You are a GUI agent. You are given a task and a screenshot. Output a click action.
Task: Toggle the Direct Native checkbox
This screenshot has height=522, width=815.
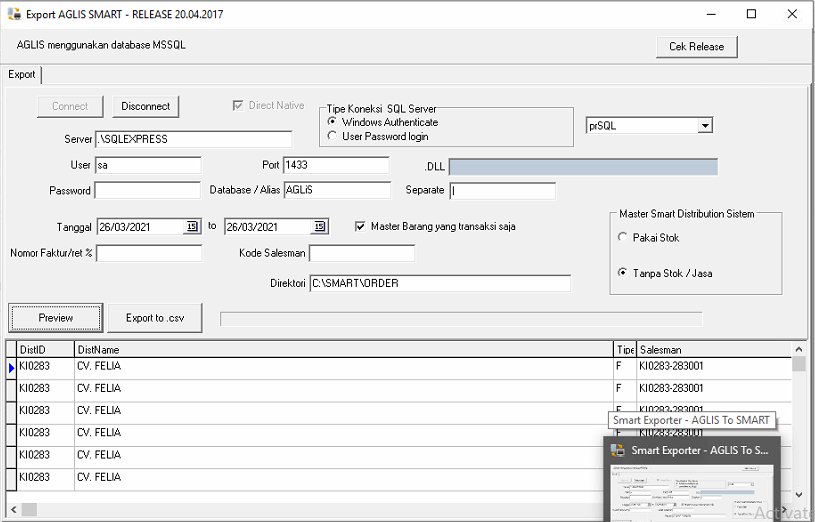(238, 106)
